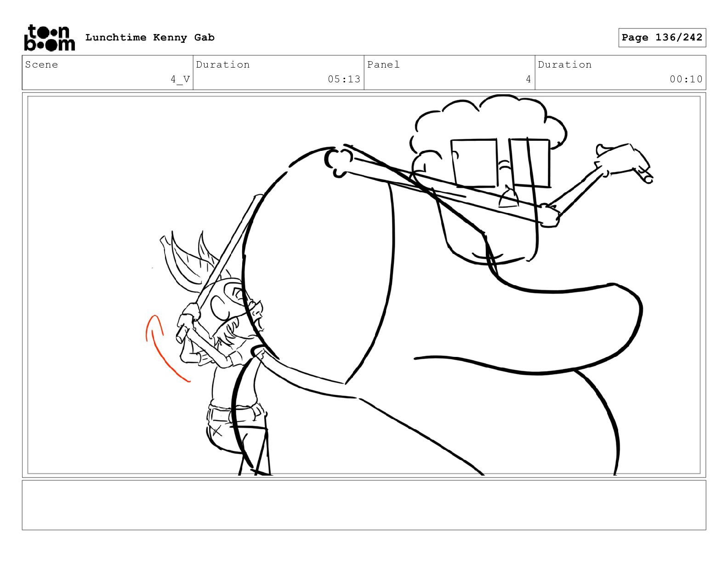
Task: Click the empty notes box below panel
Action: 364,505
